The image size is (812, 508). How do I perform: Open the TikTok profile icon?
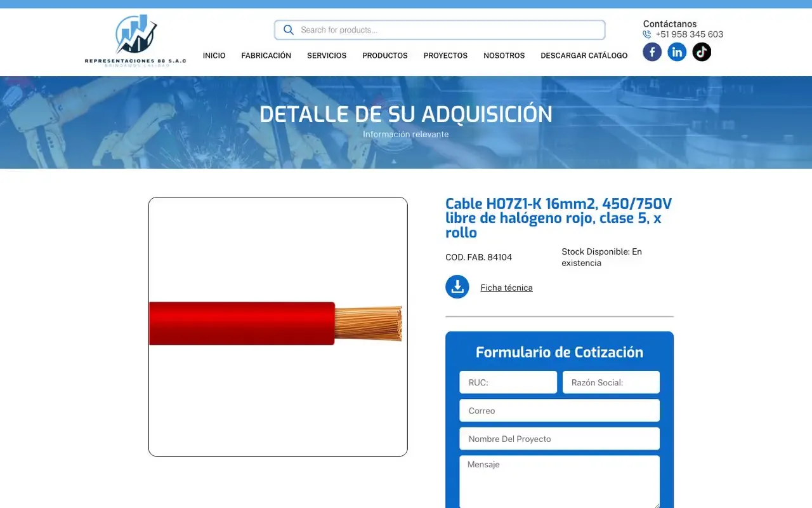(x=702, y=52)
